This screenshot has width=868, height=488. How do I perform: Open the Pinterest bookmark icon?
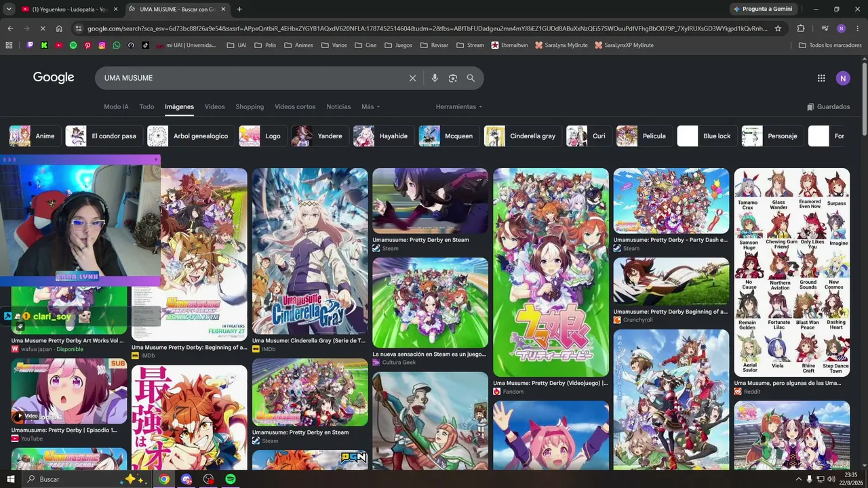pos(87,45)
